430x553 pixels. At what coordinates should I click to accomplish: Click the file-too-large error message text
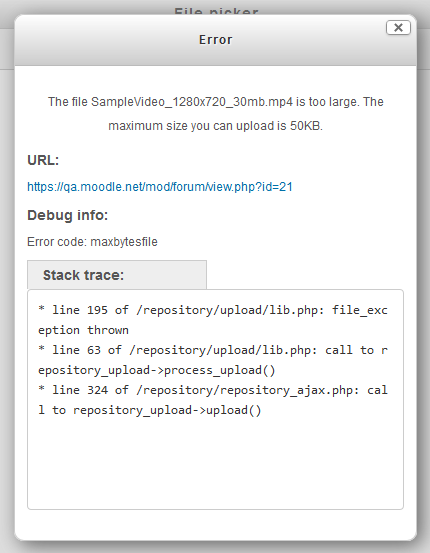[216, 114]
